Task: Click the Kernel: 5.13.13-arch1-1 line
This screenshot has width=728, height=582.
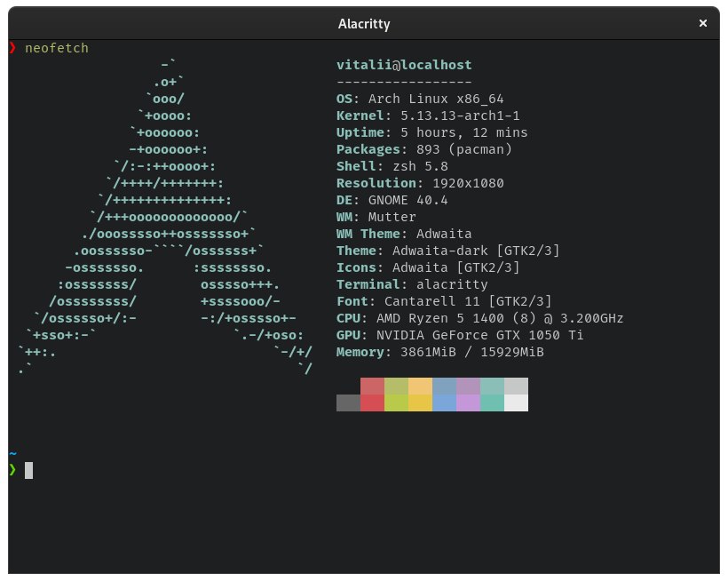Action: tap(428, 116)
